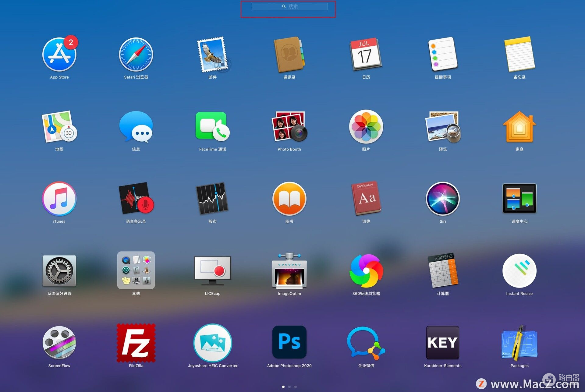Go to third Launchpad page dot
This screenshot has width=585, height=392.
point(296,387)
